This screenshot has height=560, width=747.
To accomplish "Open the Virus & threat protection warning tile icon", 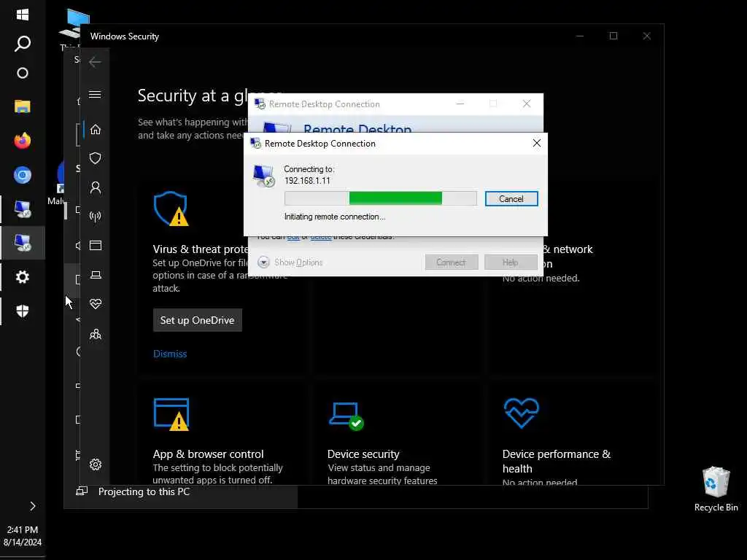I will pyautogui.click(x=171, y=209).
